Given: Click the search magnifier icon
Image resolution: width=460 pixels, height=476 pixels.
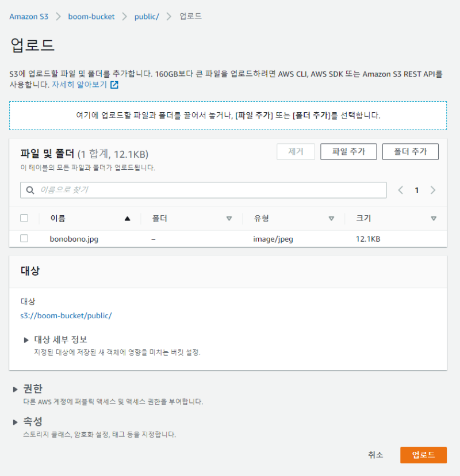Looking at the screenshot, I should (x=30, y=190).
